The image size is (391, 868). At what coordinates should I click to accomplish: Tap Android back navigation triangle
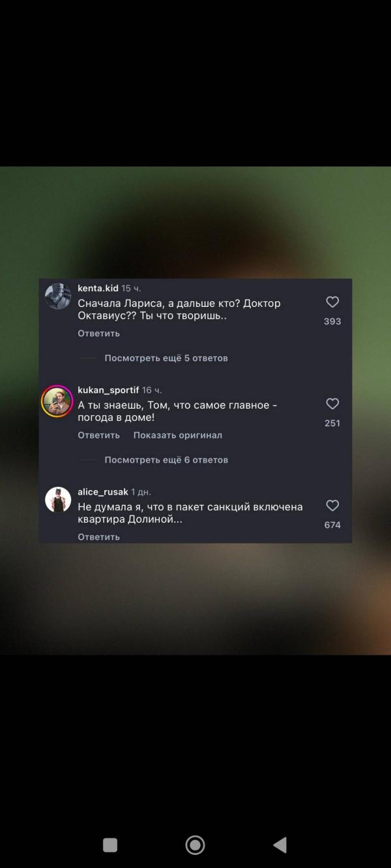280,845
